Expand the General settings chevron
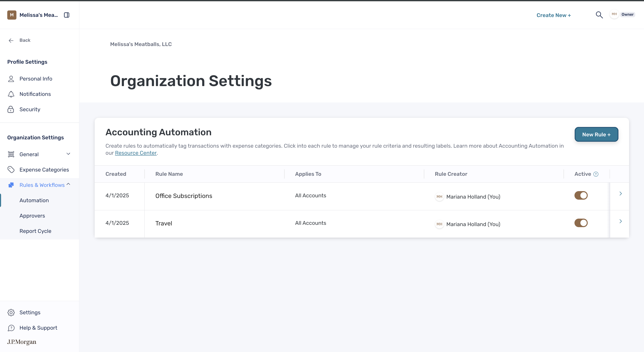The height and width of the screenshot is (352, 644). (68, 154)
